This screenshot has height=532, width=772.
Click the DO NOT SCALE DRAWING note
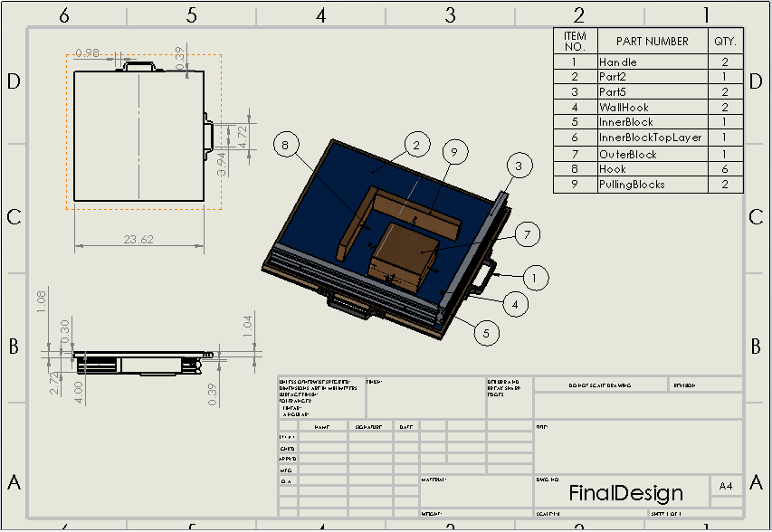600,385
